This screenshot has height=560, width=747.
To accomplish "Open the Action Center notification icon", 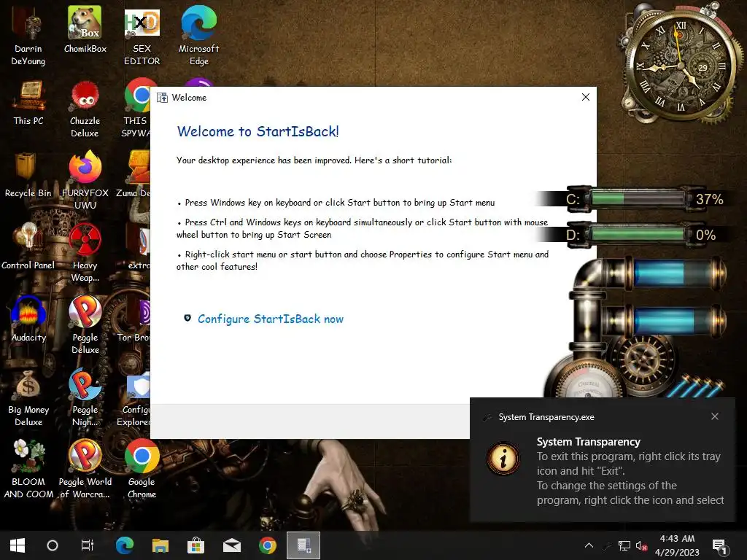I will (x=719, y=545).
